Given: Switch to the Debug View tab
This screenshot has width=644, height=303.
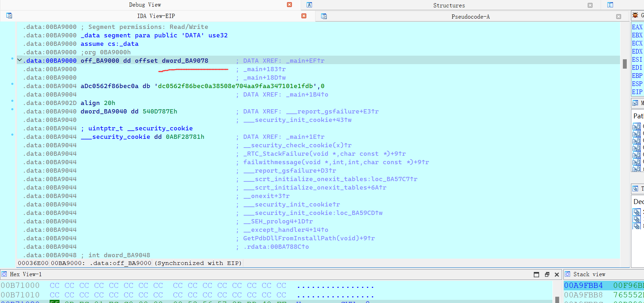Looking at the screenshot, I should click(x=145, y=5).
